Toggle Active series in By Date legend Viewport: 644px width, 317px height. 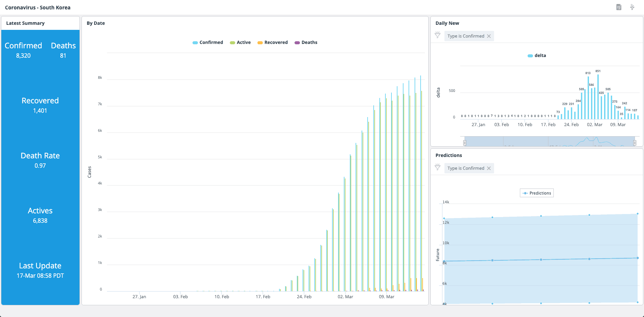(240, 43)
